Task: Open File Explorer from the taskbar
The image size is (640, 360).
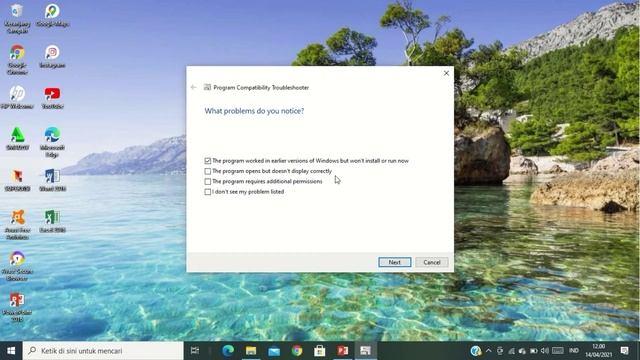Action: coord(251,351)
